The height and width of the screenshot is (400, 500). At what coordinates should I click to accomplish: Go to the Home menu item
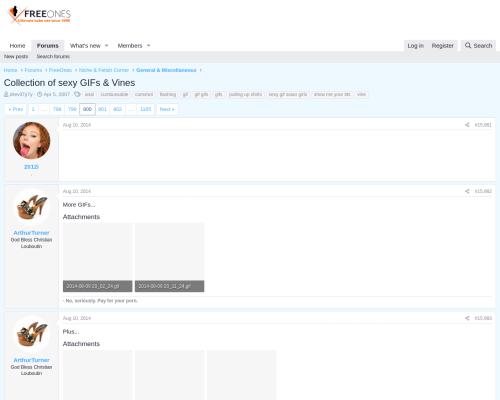tap(17, 45)
